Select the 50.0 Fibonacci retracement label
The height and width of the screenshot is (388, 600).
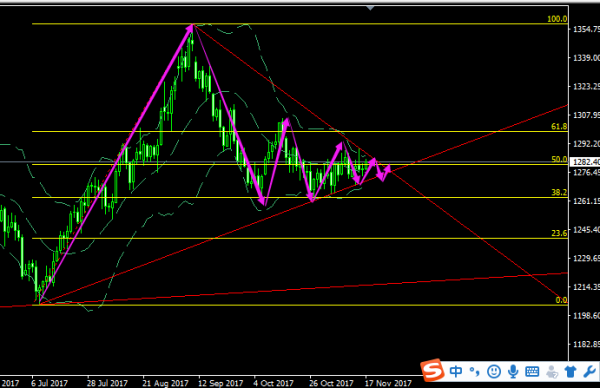click(559, 159)
